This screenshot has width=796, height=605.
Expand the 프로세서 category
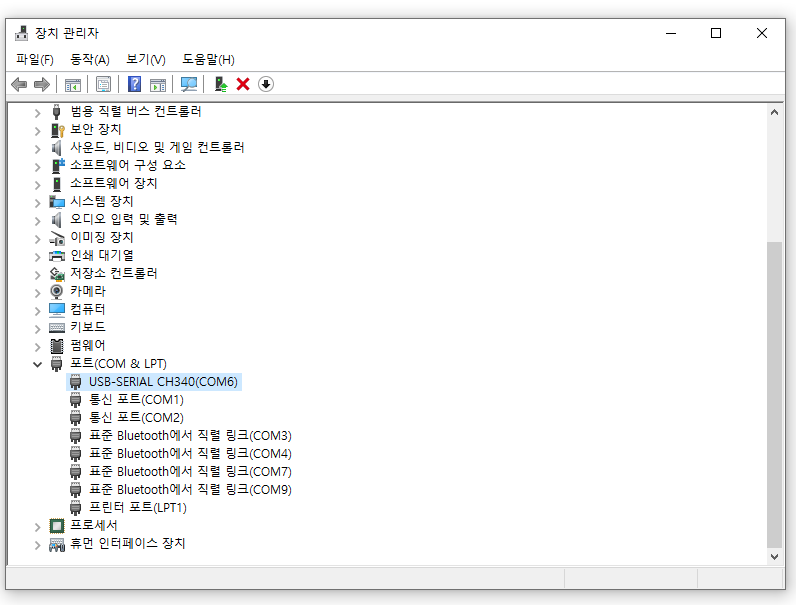pyautogui.click(x=37, y=526)
